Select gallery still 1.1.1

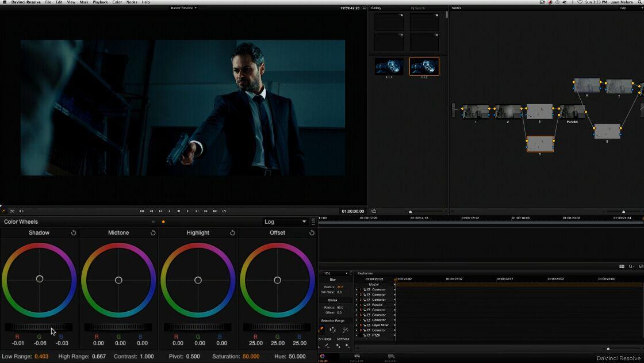[389, 67]
